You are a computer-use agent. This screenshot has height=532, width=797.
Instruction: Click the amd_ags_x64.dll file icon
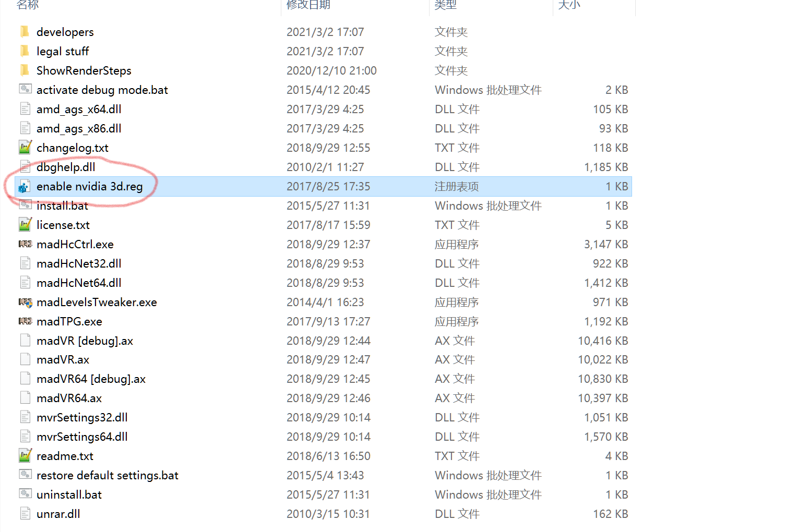coord(25,109)
